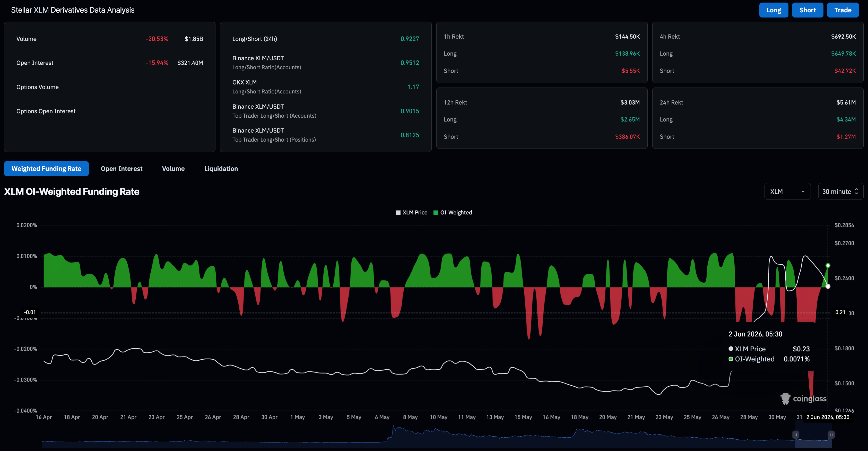Image resolution: width=868 pixels, height=451 pixels.
Task: Click the white XLM Price point on the crosshair
Action: click(828, 287)
